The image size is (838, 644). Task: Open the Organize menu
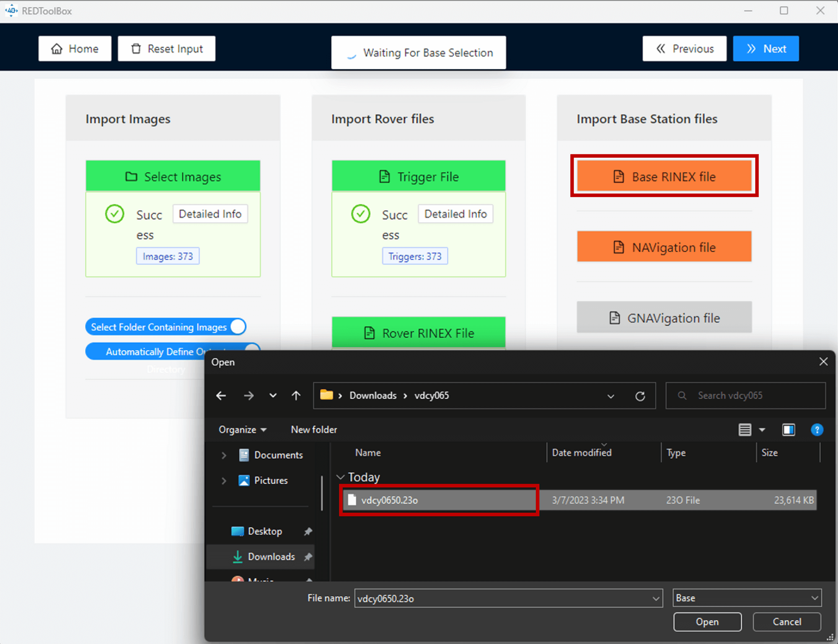(x=242, y=429)
